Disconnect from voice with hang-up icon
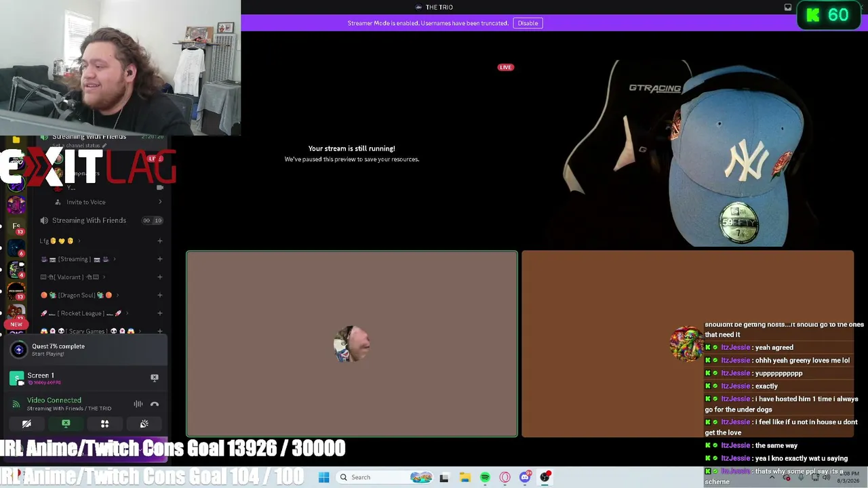Image resolution: width=868 pixels, height=488 pixels. [x=155, y=404]
